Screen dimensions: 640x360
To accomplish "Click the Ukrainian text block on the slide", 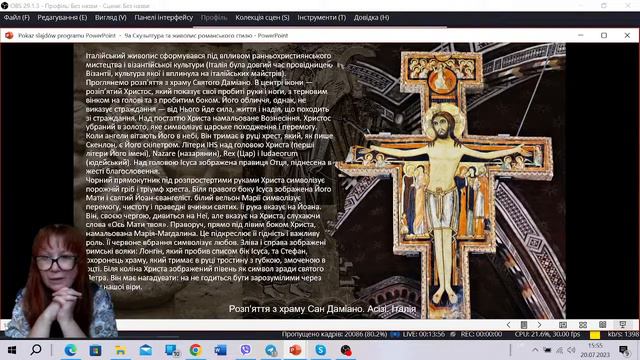I will pos(209,171).
